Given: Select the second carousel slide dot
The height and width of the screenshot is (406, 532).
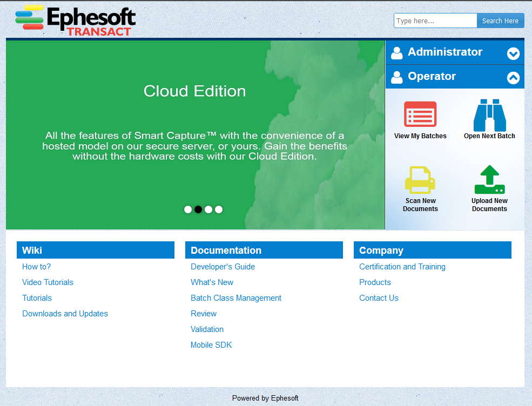Looking at the screenshot, I should click(x=198, y=209).
